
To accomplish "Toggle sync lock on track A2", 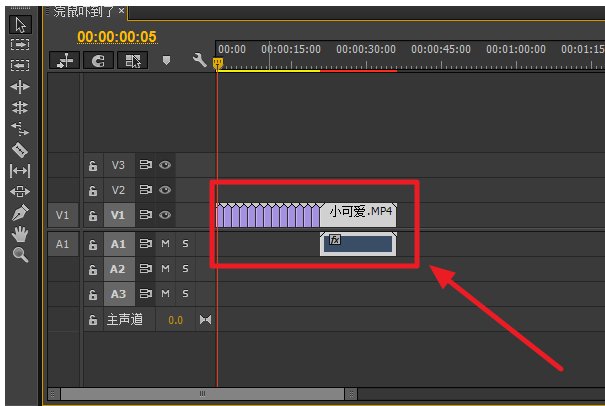I will tap(145, 268).
